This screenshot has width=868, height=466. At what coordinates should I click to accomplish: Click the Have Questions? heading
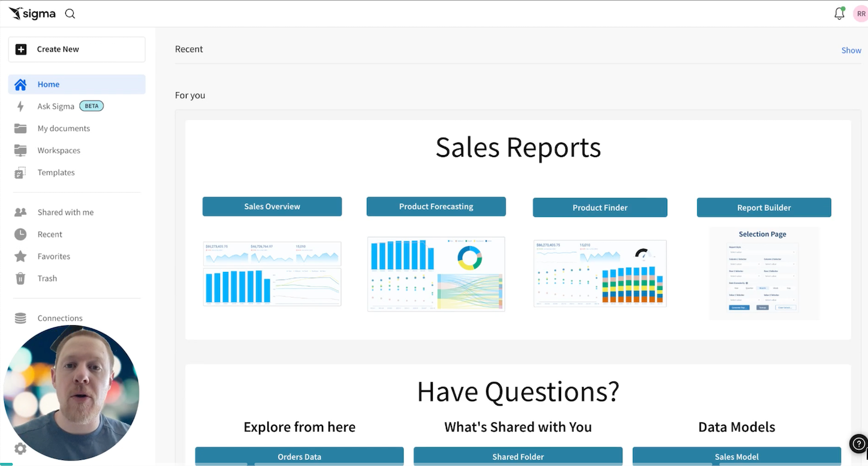[x=518, y=392]
